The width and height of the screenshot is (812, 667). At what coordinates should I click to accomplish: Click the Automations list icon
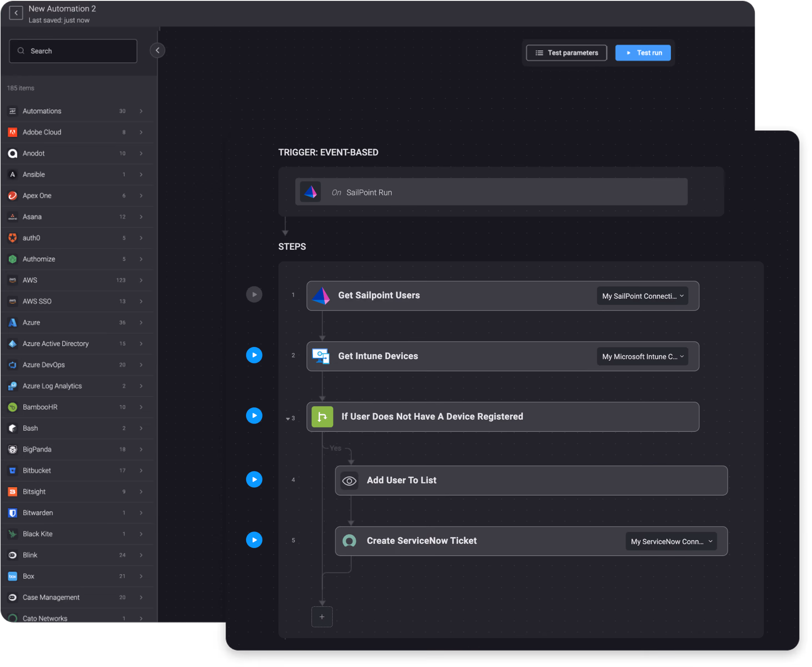click(x=13, y=111)
